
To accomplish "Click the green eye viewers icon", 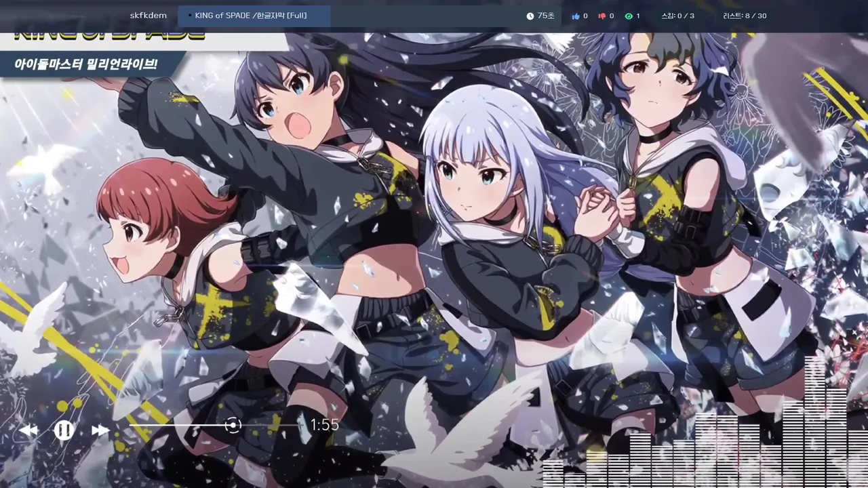I will click(629, 16).
